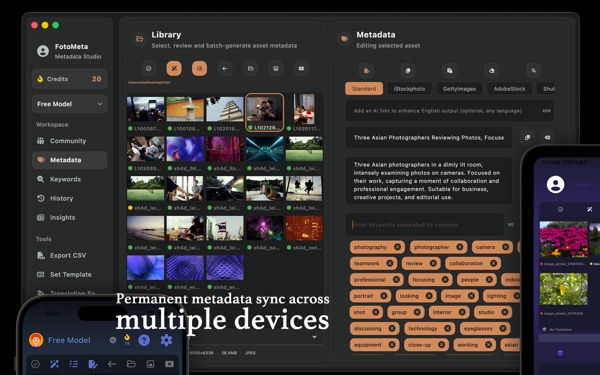The image size is (600, 375).
Task: Click the profile avatar on right phone
Action: point(555,185)
